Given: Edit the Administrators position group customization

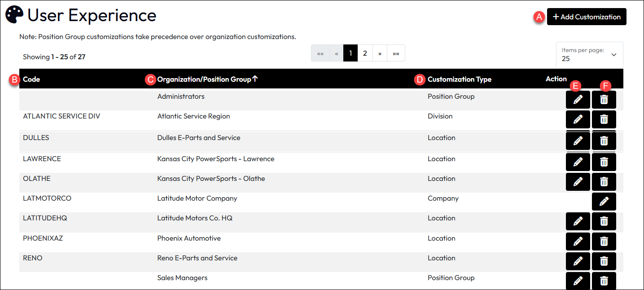Looking at the screenshot, I should tap(578, 100).
